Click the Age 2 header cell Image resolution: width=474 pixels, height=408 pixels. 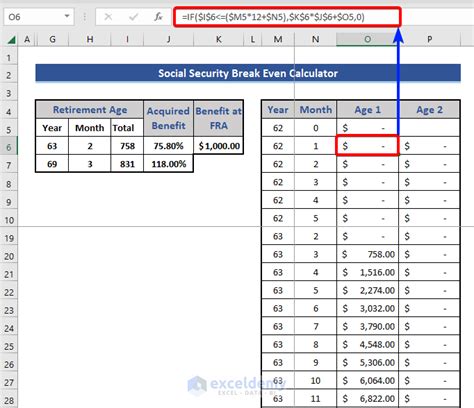point(429,109)
